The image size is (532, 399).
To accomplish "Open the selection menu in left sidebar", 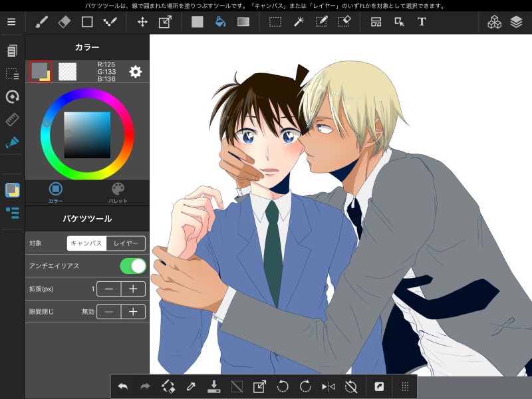I will tap(12, 74).
